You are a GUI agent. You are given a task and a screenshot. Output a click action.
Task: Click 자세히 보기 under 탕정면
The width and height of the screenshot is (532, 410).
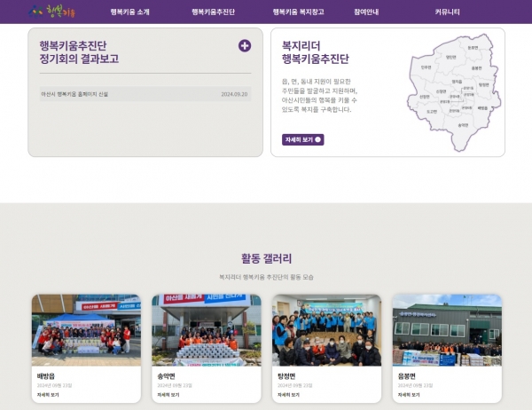point(288,395)
